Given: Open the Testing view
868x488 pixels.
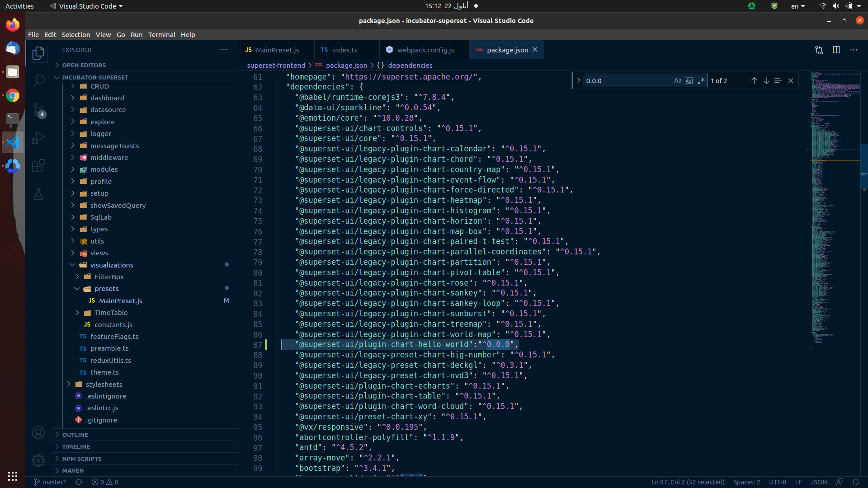Looking at the screenshot, I should (38, 194).
